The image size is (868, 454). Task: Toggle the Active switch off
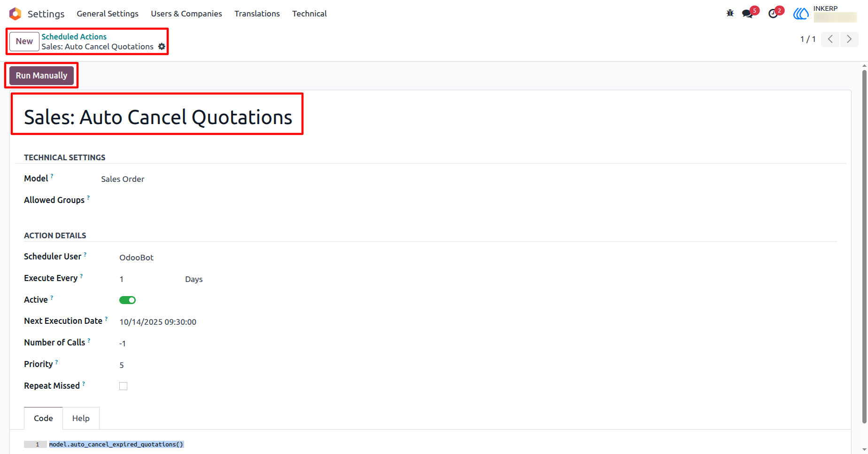pos(127,300)
